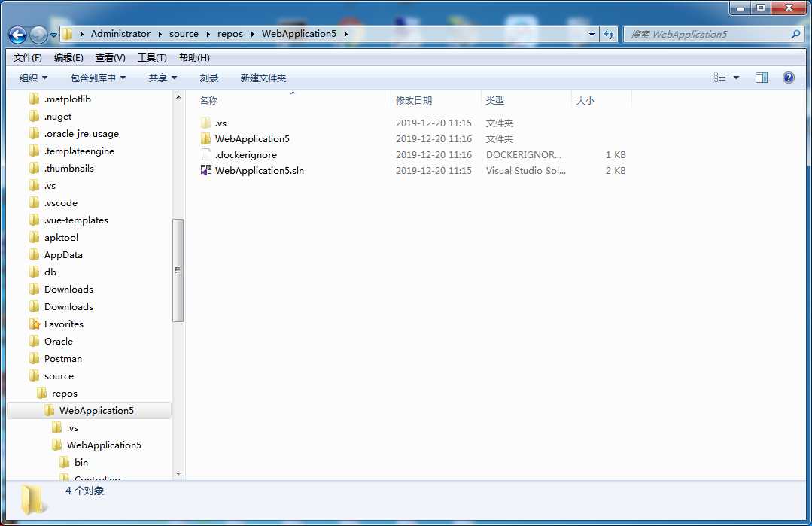Select the .dockerignore file

[239, 155]
